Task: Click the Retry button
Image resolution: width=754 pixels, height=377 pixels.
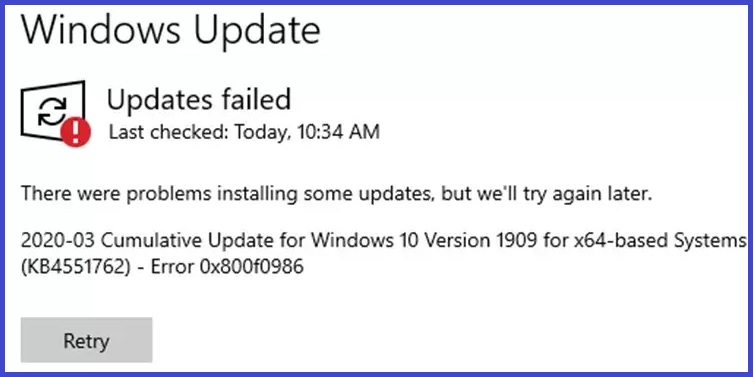Action: point(87,340)
